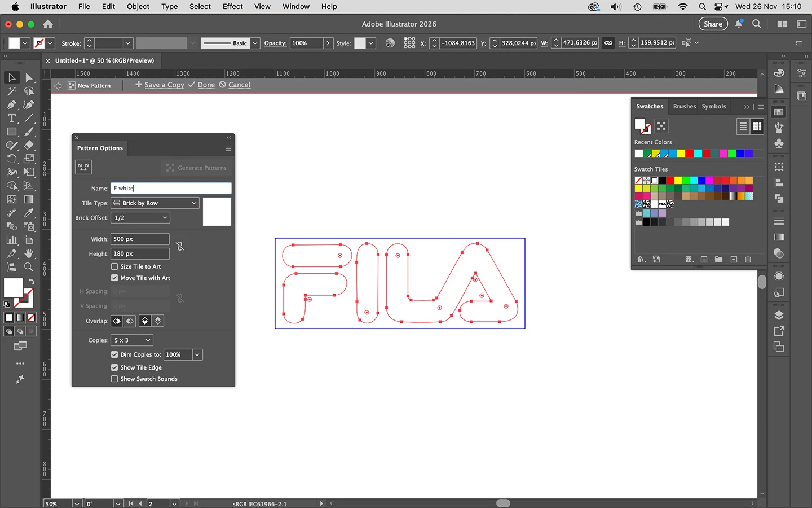Click the pattern Name input field
This screenshot has width=812, height=508.
point(171,188)
